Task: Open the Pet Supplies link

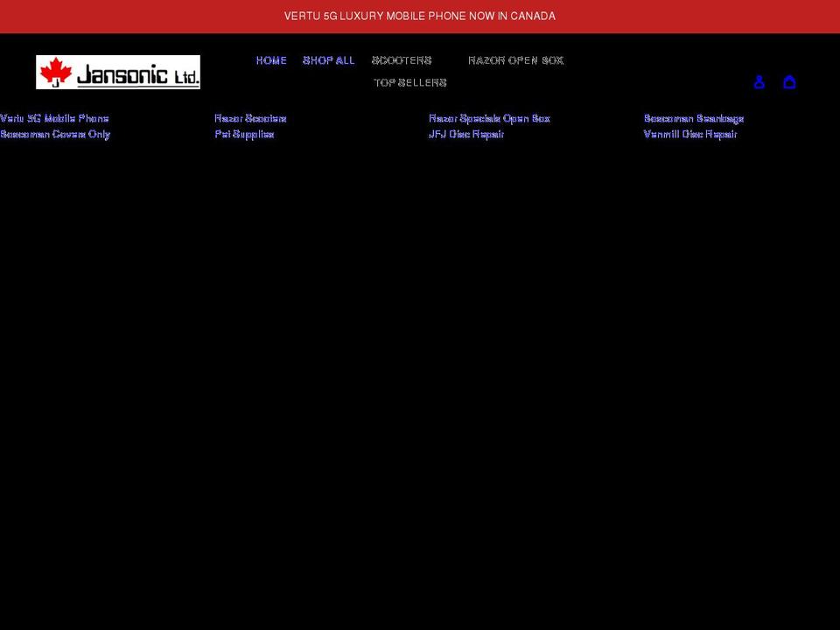Action: click(x=244, y=134)
